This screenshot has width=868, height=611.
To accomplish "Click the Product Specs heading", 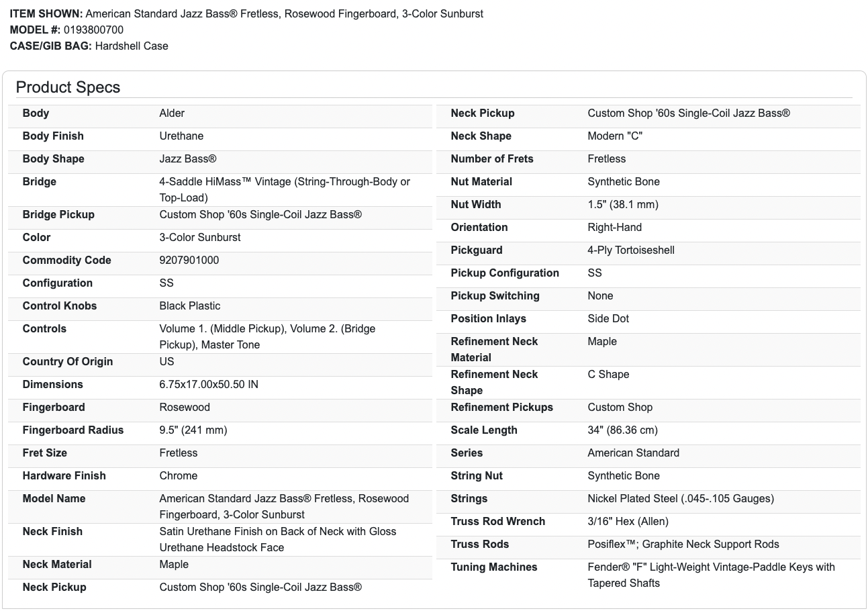I will [x=68, y=87].
